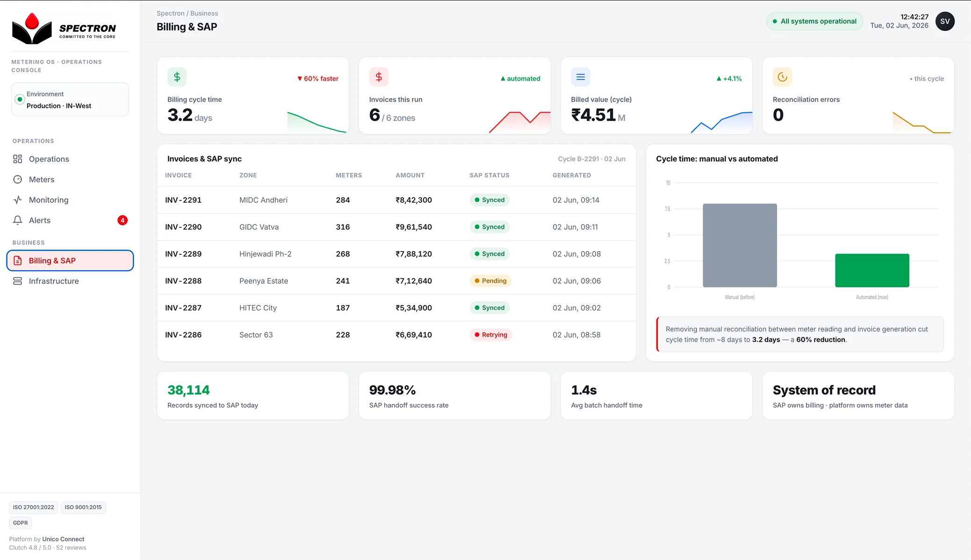Click the ₹7,88,120 amount cell
Screen dimensions: 971x560
click(x=414, y=254)
